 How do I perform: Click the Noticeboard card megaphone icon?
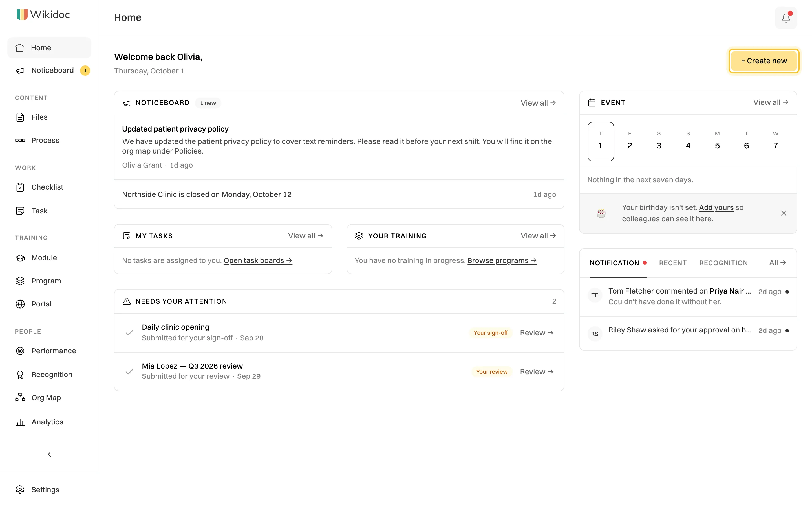[x=127, y=103]
